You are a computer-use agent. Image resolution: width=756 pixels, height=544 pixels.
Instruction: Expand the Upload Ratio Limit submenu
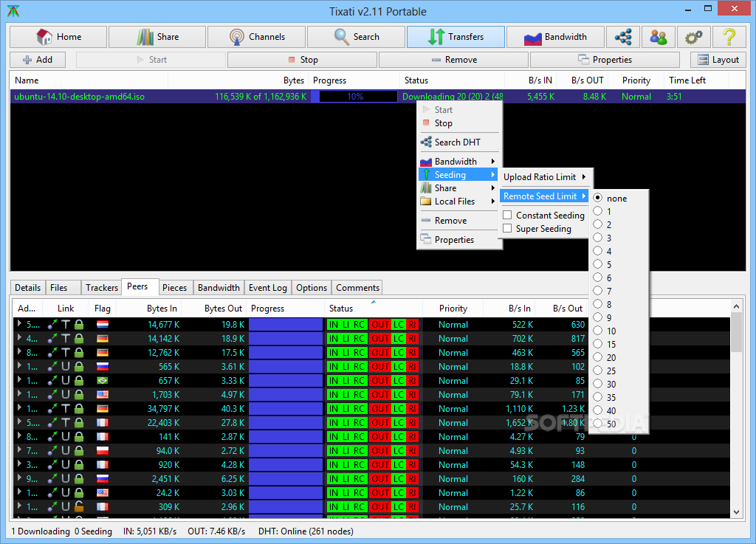[x=544, y=177]
